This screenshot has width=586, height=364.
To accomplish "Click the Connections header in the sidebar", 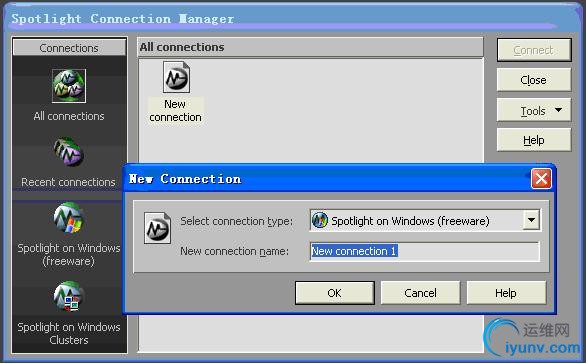I will click(69, 48).
